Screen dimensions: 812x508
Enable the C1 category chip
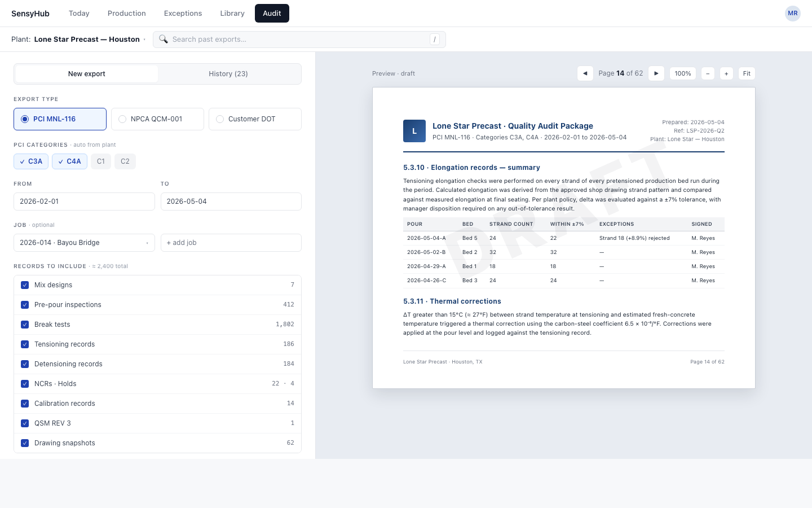point(101,161)
